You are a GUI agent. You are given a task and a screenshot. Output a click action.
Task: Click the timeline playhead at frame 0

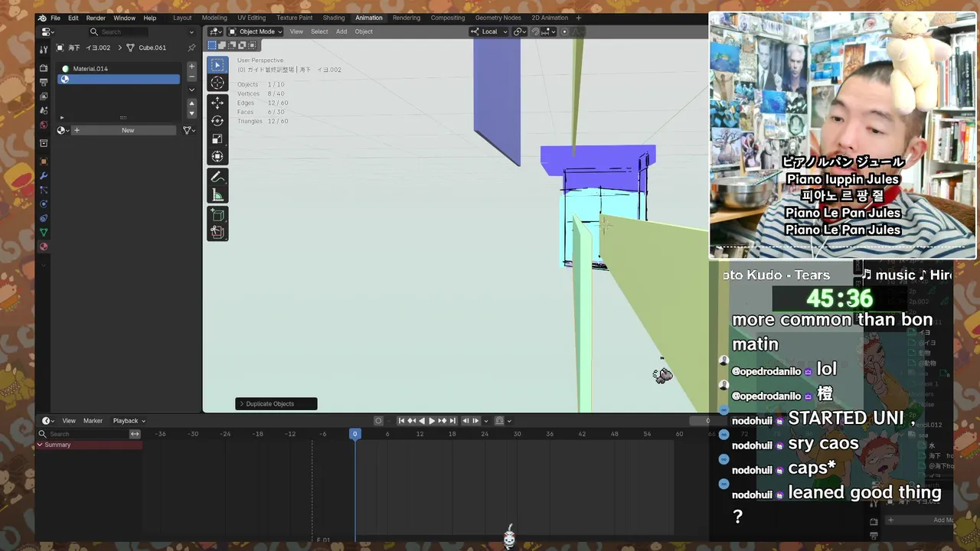coord(354,434)
